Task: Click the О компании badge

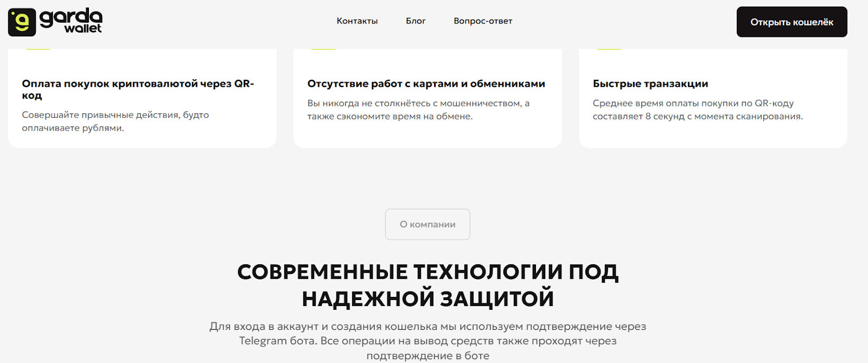Action: [427, 224]
